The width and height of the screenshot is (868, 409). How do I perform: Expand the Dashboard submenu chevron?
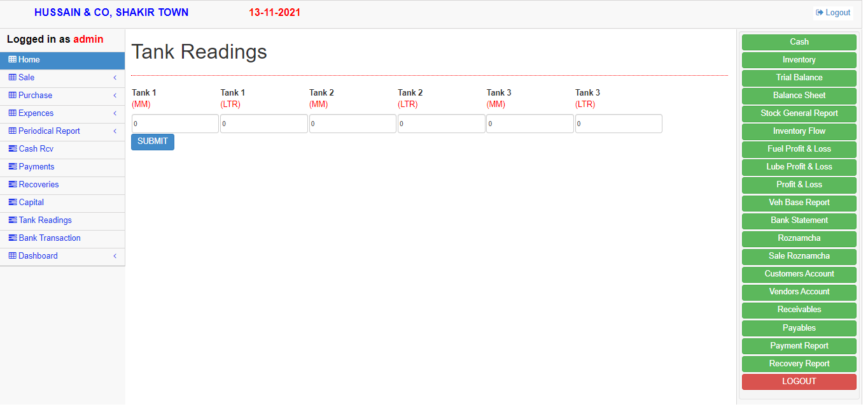click(115, 256)
